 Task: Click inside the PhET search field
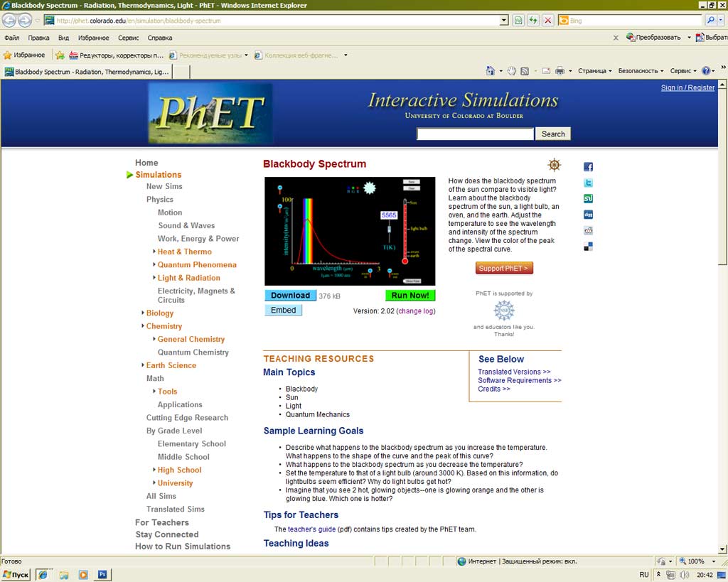pyautogui.click(x=475, y=134)
